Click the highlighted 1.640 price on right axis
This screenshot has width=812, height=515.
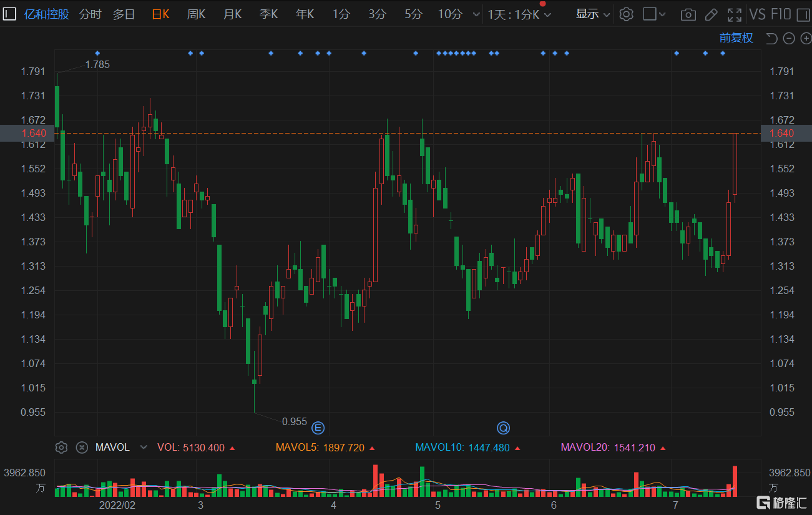pyautogui.click(x=781, y=133)
